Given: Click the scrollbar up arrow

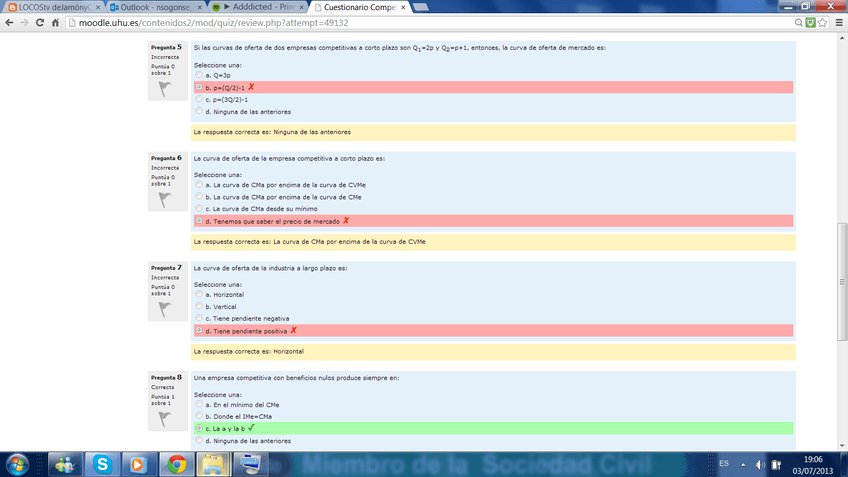Looking at the screenshot, I should (842, 38).
